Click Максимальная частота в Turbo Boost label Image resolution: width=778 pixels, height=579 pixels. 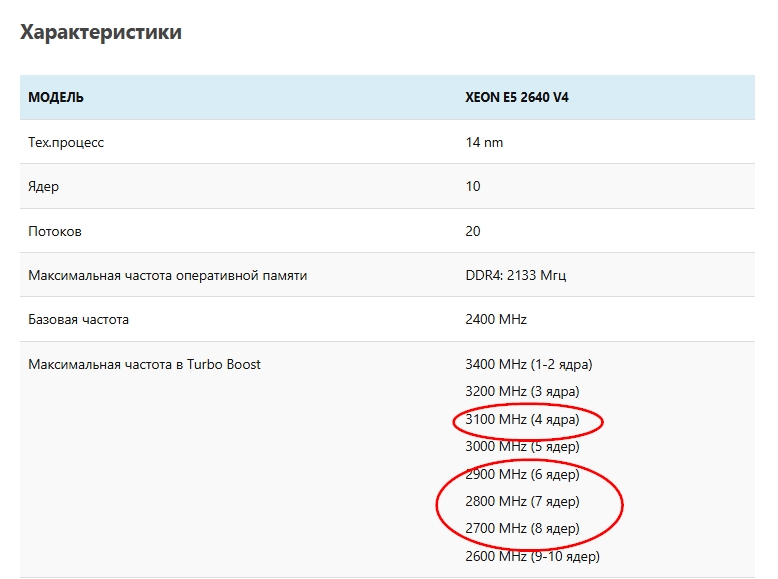point(145,364)
